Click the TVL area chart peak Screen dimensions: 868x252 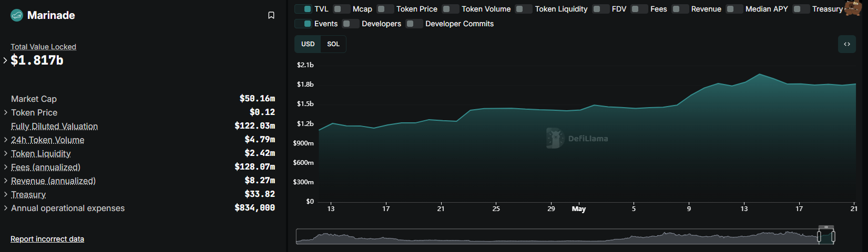pos(760,75)
